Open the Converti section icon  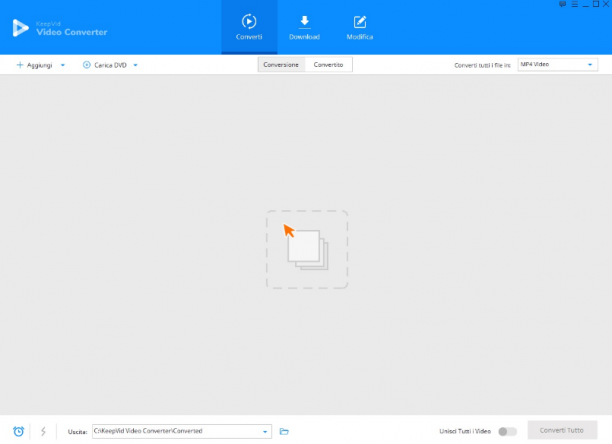click(x=249, y=21)
